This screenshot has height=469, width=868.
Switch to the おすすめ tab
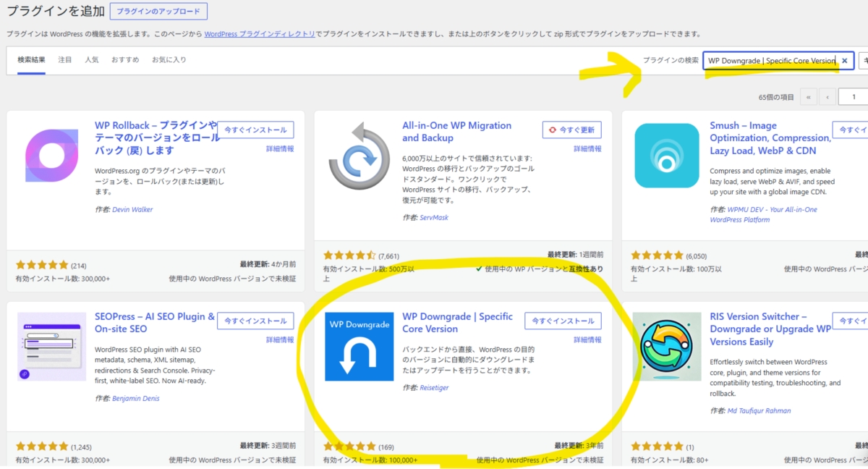(125, 59)
